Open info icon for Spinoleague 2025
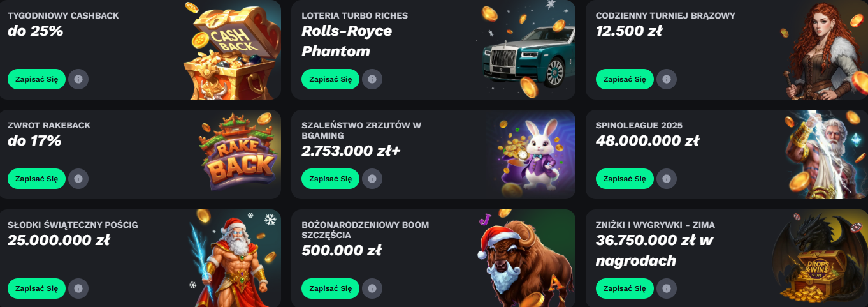The height and width of the screenshot is (307, 868). coord(667,179)
